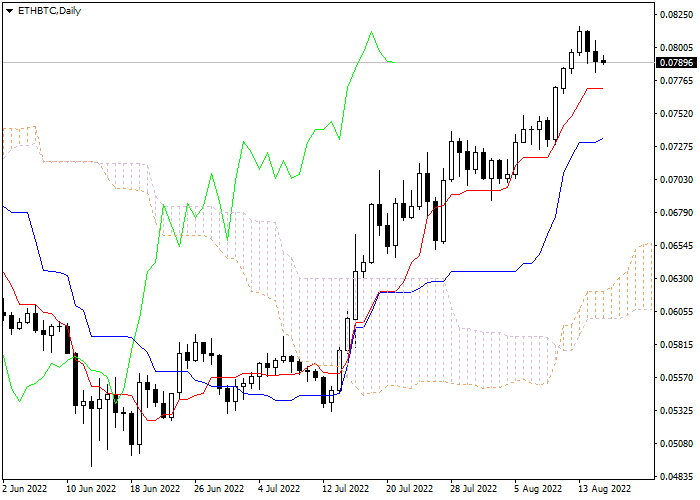Click the 2 Jun 2022 date label

[x=25, y=489]
